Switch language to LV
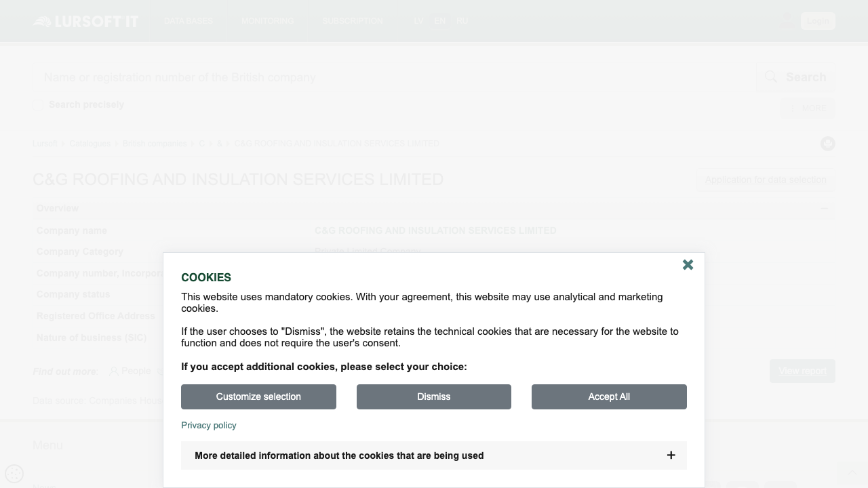 (x=418, y=21)
